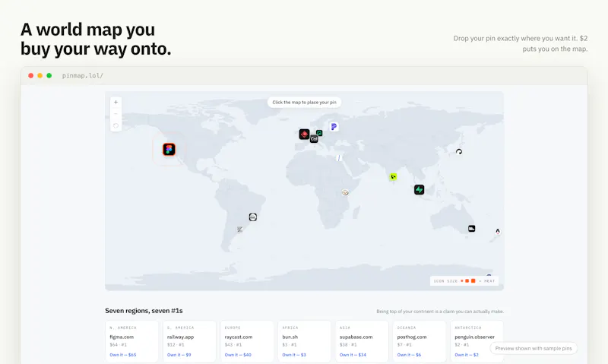This screenshot has height=364, width=608.
Task: Click the Supabase lightning pin in Southeast Asia
Action: [x=420, y=189]
